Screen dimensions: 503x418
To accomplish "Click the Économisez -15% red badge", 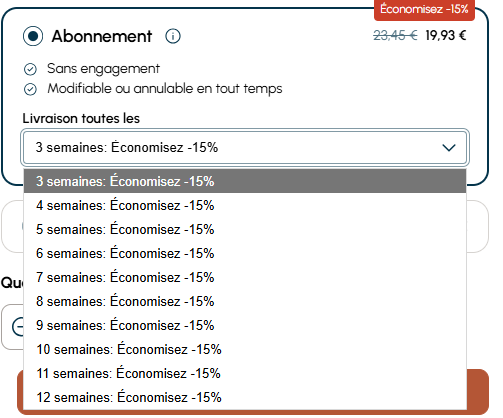I will (424, 9).
